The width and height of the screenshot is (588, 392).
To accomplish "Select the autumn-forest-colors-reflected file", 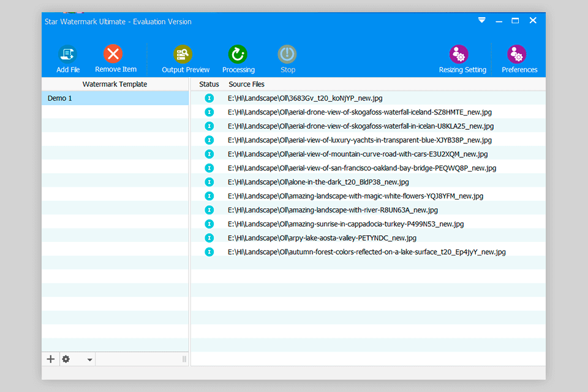I will click(368, 252).
